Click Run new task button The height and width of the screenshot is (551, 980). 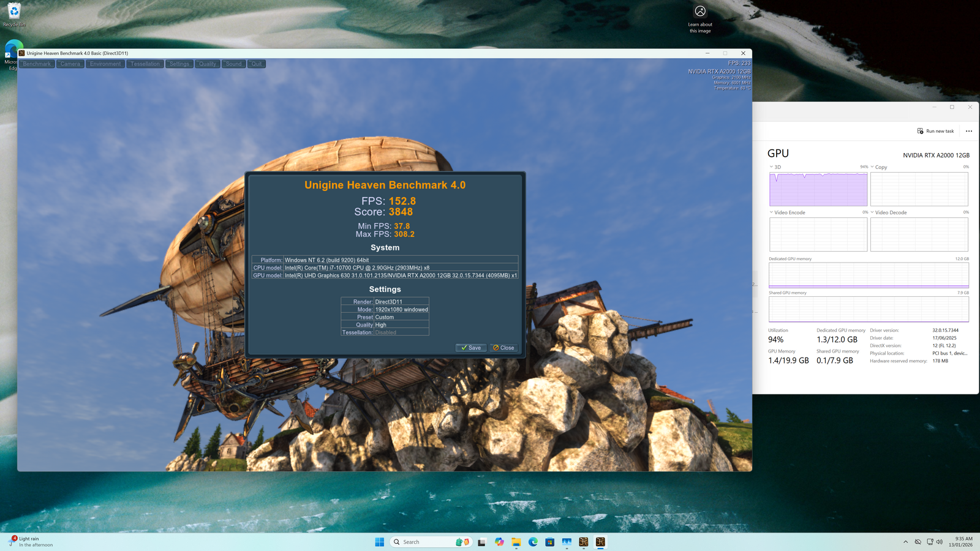pyautogui.click(x=935, y=131)
